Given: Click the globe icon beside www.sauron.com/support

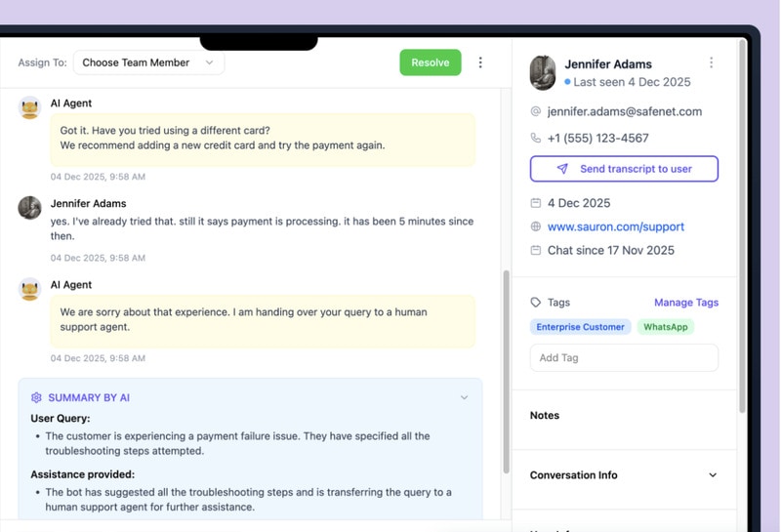Looking at the screenshot, I should tap(535, 226).
